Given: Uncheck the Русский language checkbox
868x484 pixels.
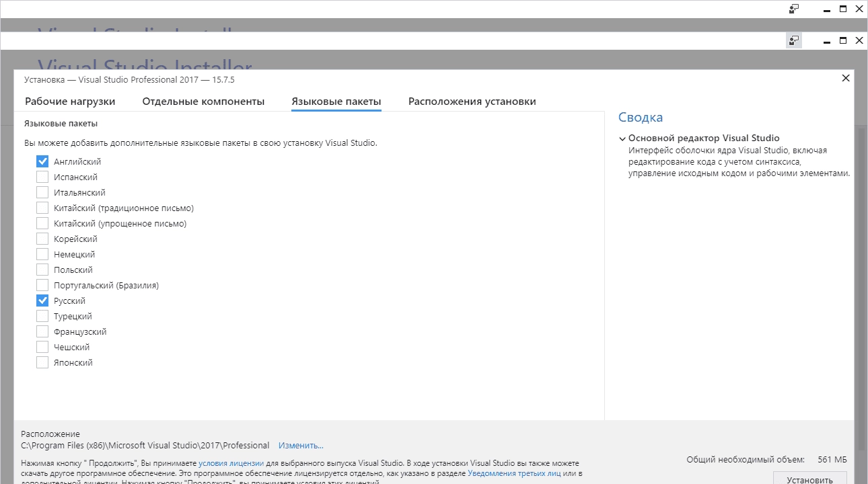Looking at the screenshot, I should pyautogui.click(x=42, y=300).
